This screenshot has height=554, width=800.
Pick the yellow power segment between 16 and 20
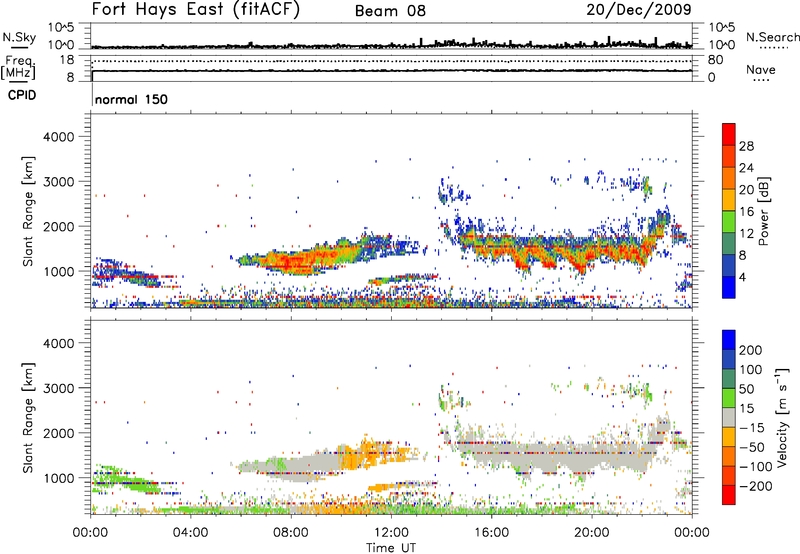point(729,199)
